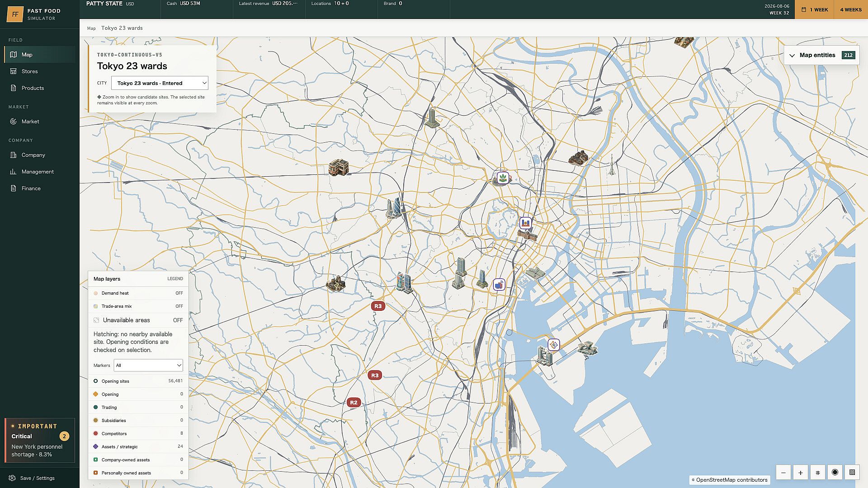Open the City dropdown Tokyo 23 wards
The image size is (868, 488).
click(160, 83)
